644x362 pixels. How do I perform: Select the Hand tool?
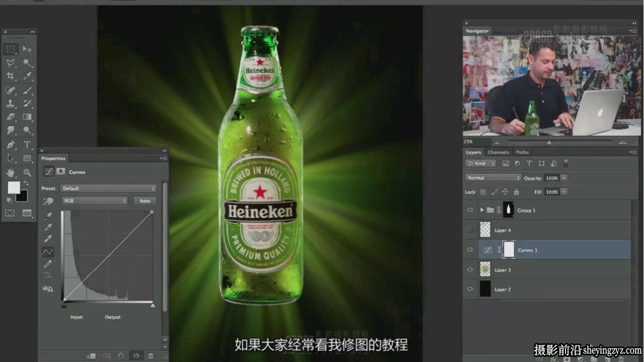[11, 172]
